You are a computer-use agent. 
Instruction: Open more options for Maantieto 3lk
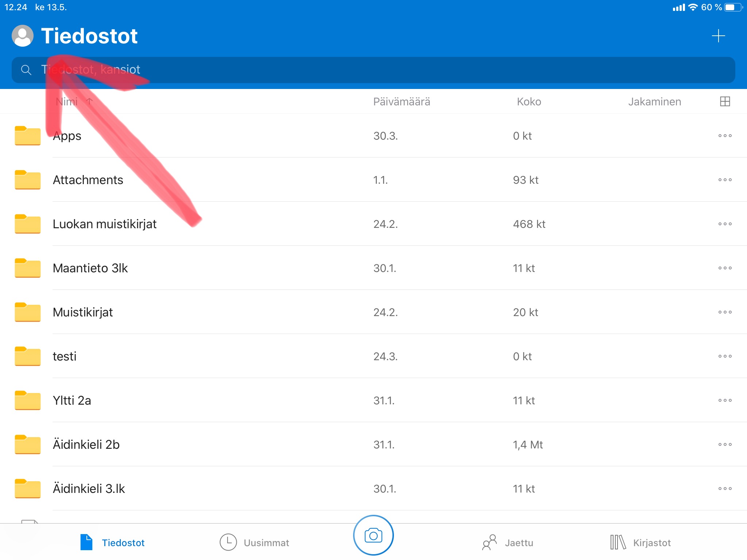[x=725, y=268]
